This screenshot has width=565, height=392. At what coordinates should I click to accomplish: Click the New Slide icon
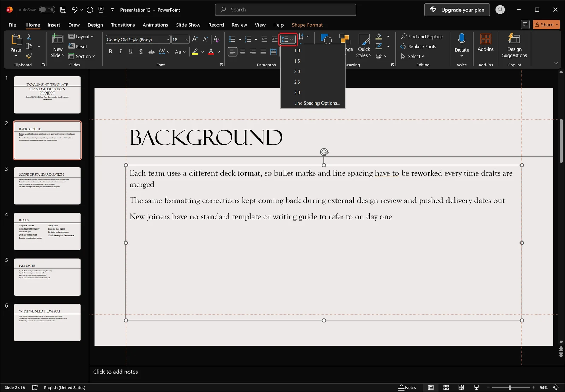click(58, 38)
